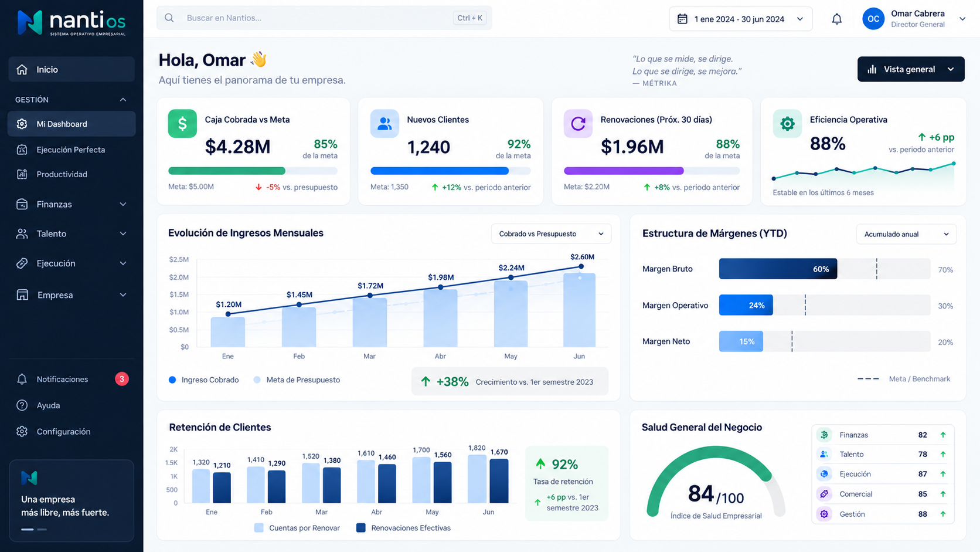
Task: Open notifications bell icon in top bar
Action: click(836, 19)
